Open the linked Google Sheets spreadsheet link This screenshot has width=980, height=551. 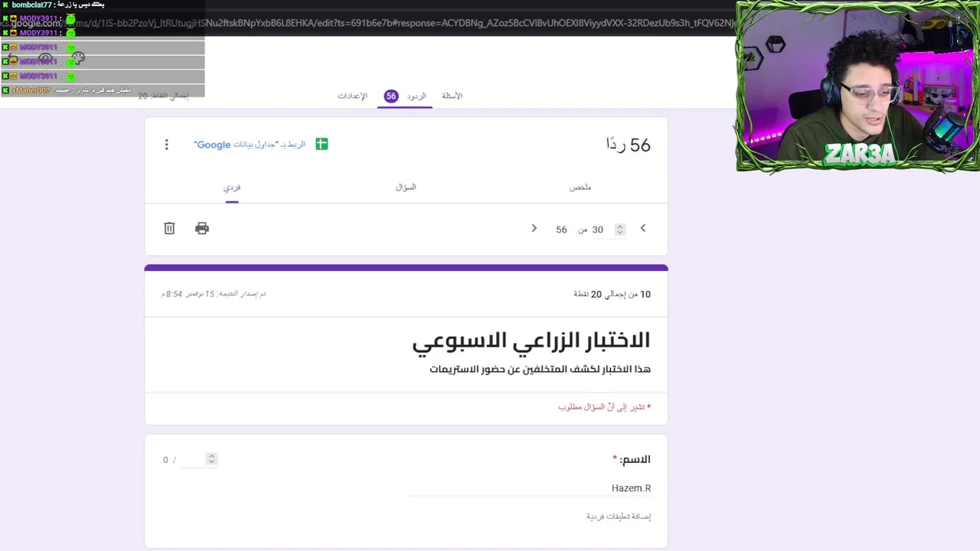click(250, 145)
